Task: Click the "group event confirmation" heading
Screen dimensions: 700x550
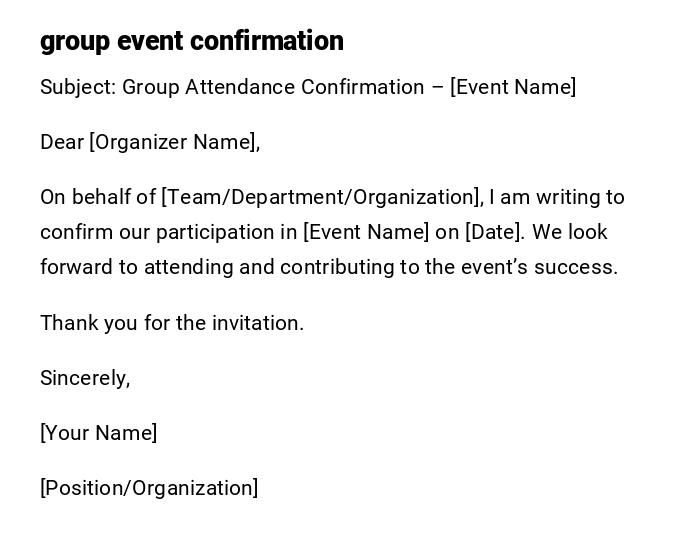Action: 192,41
